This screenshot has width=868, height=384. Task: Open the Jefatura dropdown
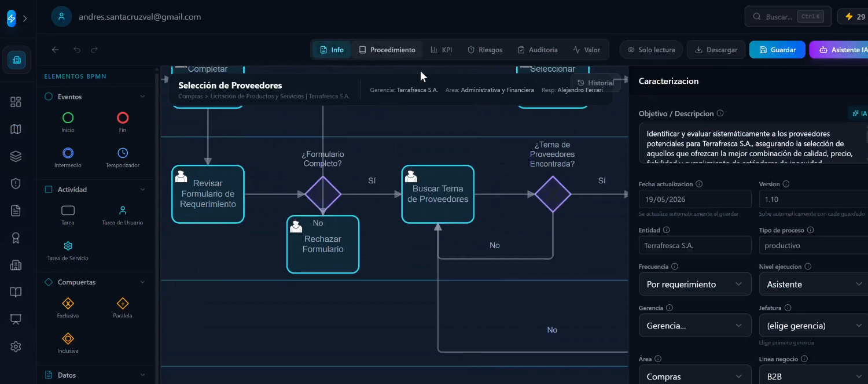click(x=814, y=326)
